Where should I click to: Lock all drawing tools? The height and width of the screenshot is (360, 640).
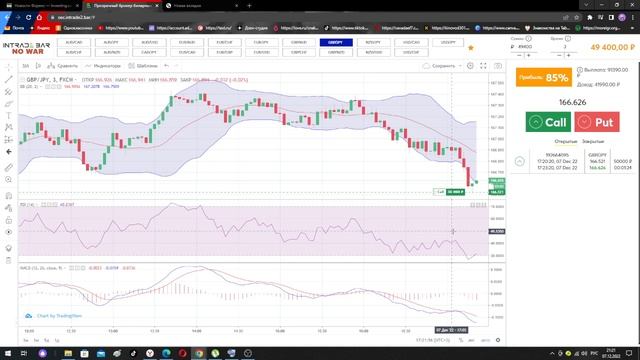pos(9,220)
